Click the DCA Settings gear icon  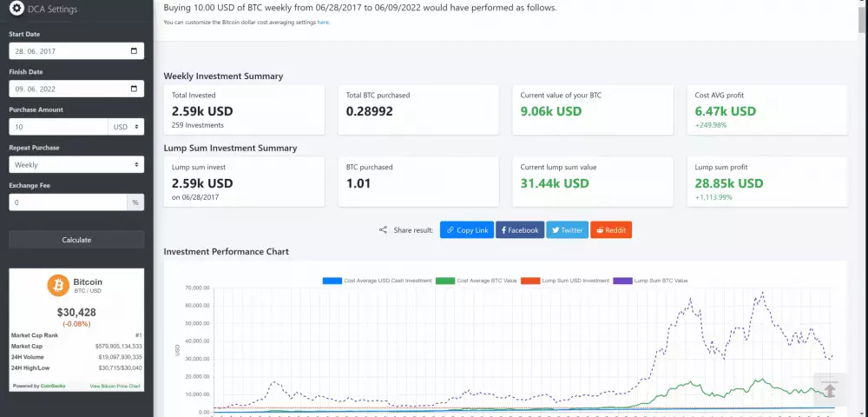tap(16, 10)
